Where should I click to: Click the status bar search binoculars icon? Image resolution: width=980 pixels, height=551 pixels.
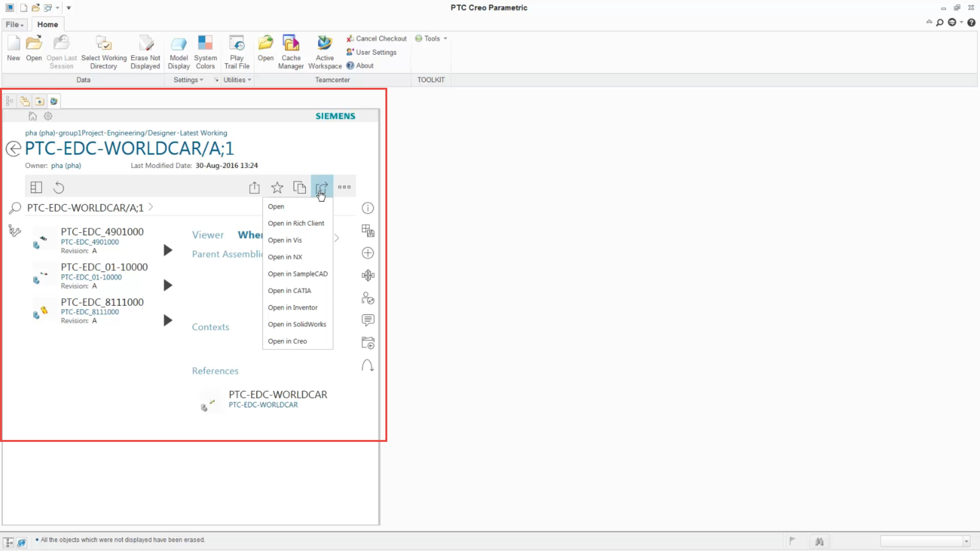819,541
